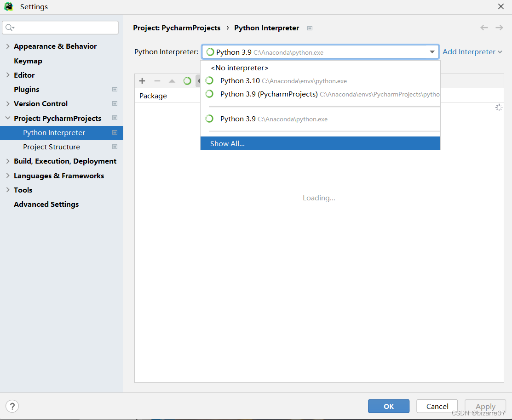This screenshot has height=420, width=512.
Task: Click the project-level icon on Python Interpreter row
Action: [x=115, y=132]
